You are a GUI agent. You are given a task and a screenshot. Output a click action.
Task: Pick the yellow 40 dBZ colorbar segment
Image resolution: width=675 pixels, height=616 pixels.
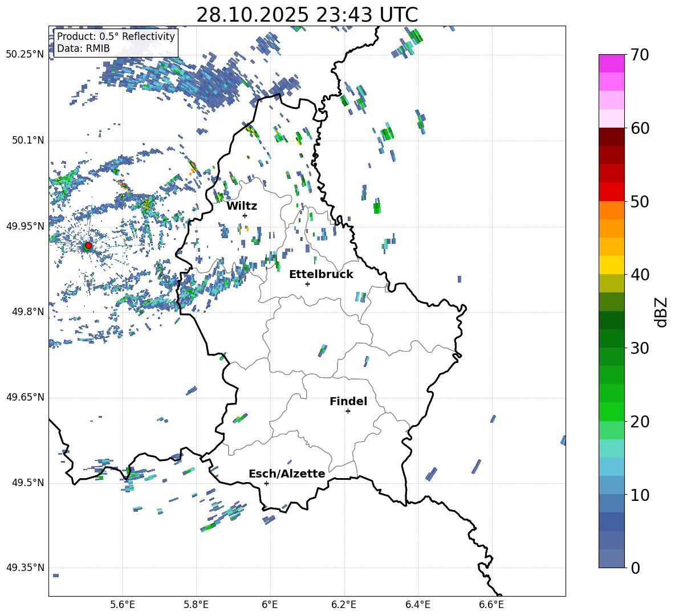(612, 265)
